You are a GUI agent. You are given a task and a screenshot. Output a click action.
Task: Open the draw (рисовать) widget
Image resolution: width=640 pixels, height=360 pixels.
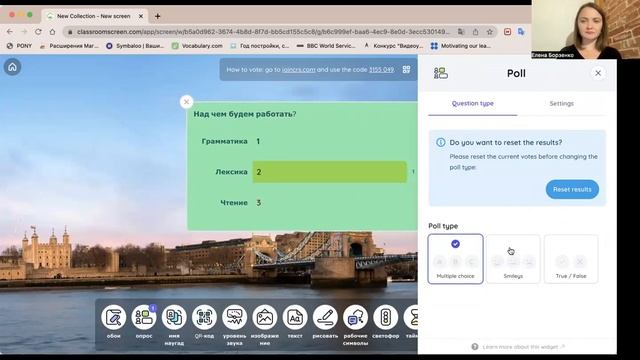(325, 317)
